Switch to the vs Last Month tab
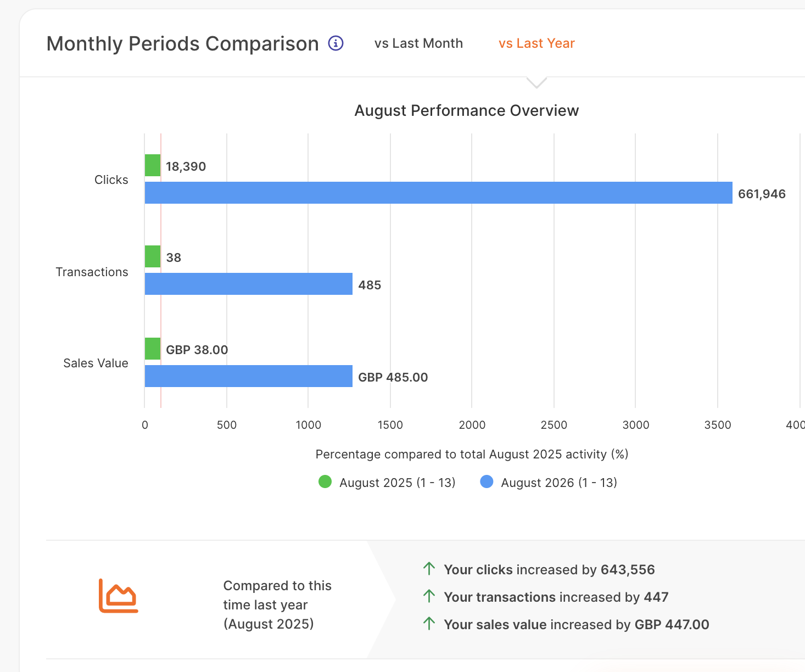Viewport: 805px width, 672px height. [x=418, y=43]
